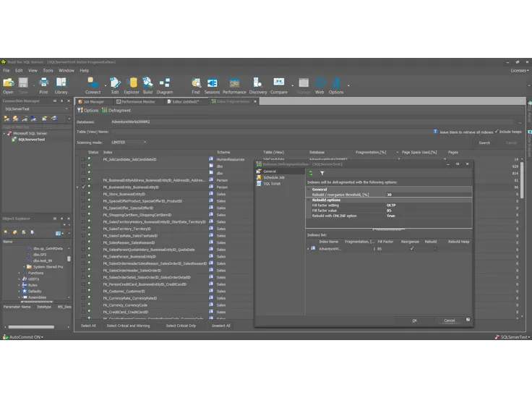Image resolution: width=532 pixels, height=398 pixels.
Task: Click the Schedule Job icon in dialog sidebar
Action: [259, 177]
